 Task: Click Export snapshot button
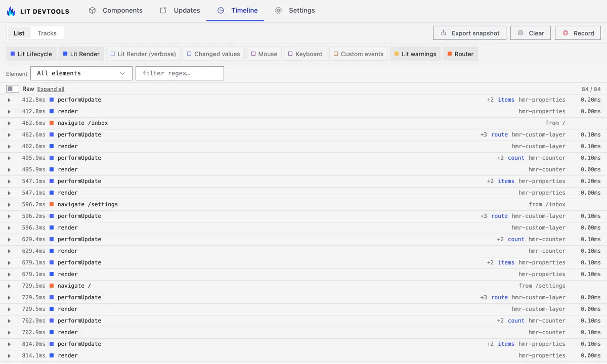(470, 33)
